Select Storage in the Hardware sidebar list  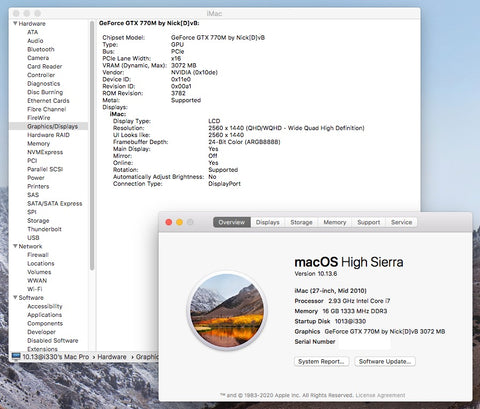(x=38, y=221)
